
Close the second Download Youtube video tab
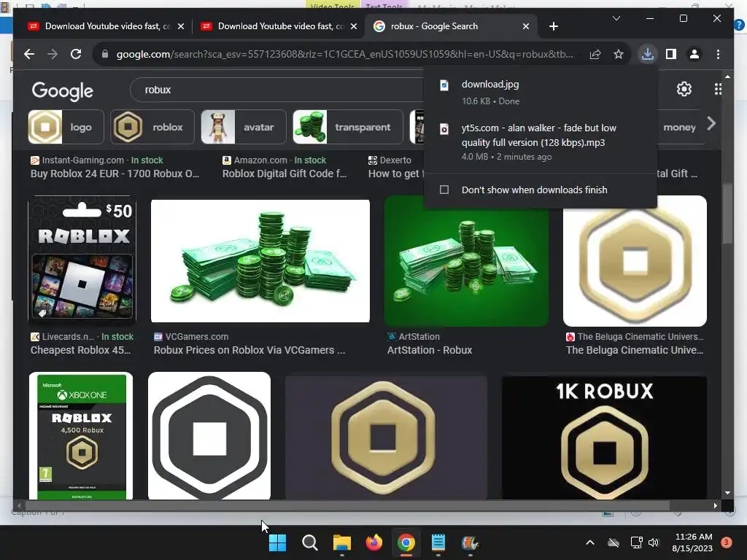tap(354, 27)
